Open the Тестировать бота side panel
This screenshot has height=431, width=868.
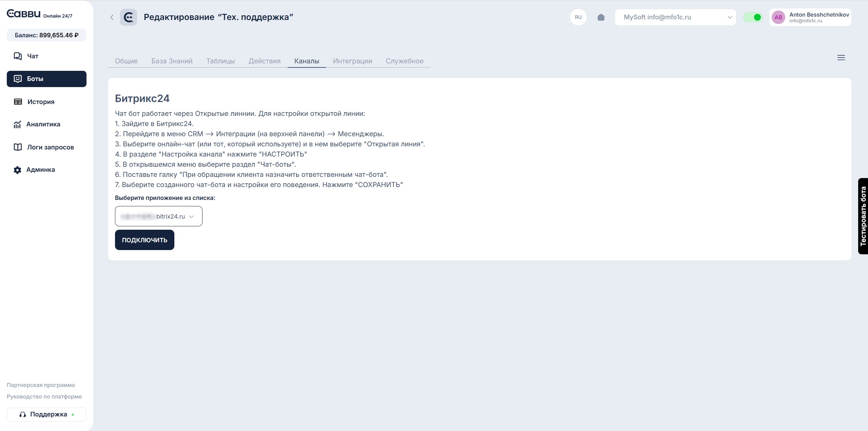pos(863,216)
